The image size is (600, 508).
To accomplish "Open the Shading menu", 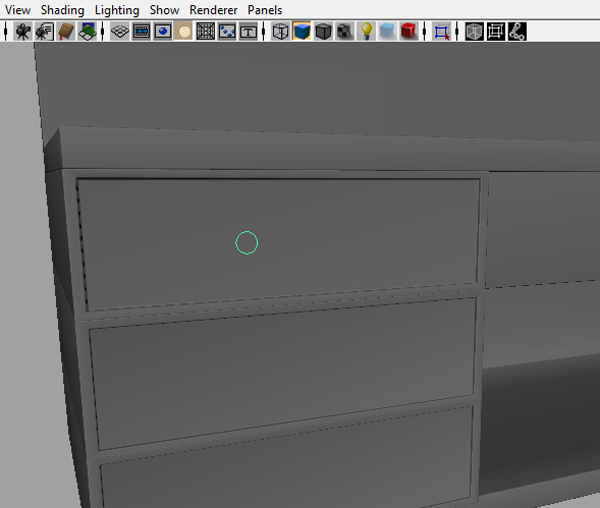I will point(62,10).
